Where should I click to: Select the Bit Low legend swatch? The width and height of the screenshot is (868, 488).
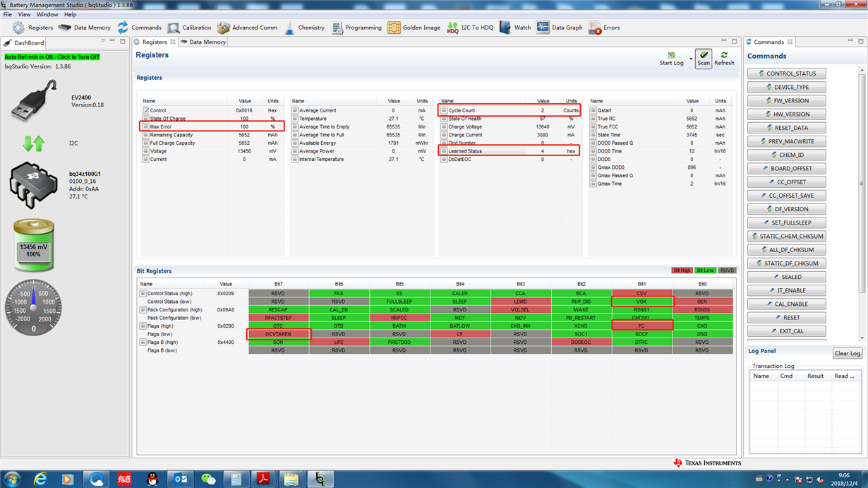tap(705, 270)
